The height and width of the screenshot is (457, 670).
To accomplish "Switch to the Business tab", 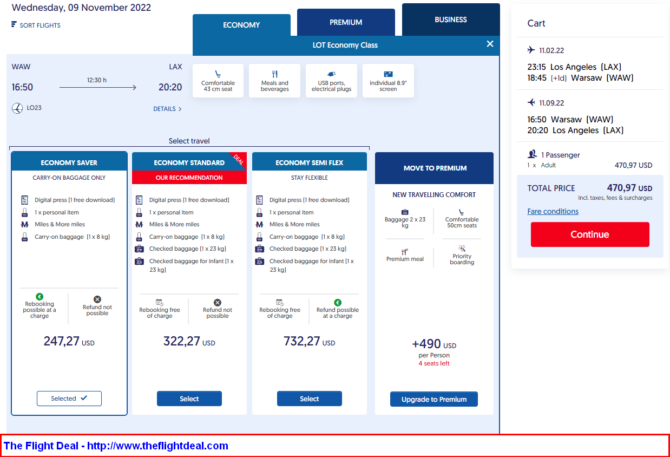I will click(x=450, y=20).
